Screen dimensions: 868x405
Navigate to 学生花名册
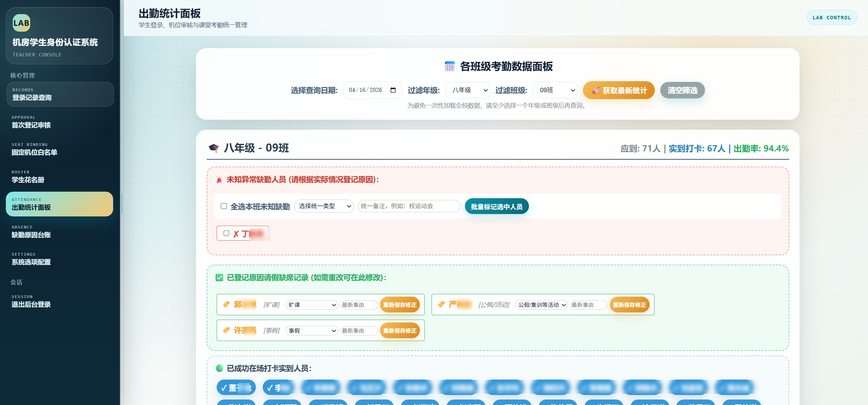pyautogui.click(x=60, y=177)
